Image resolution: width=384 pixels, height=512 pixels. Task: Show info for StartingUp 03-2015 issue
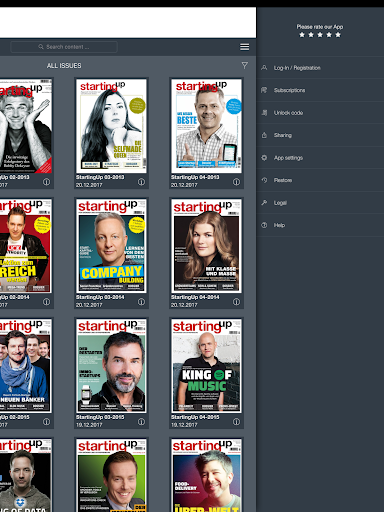coord(141,422)
